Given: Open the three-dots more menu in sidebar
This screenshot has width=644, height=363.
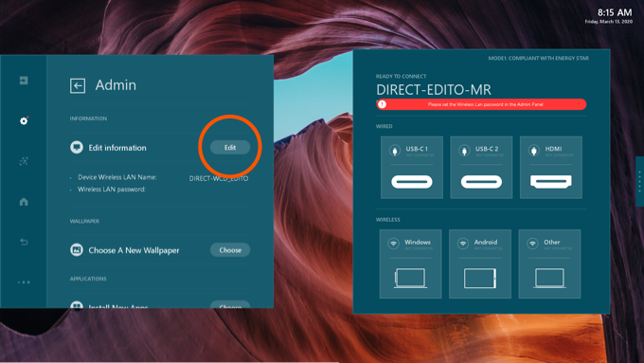Looking at the screenshot, I should click(24, 282).
